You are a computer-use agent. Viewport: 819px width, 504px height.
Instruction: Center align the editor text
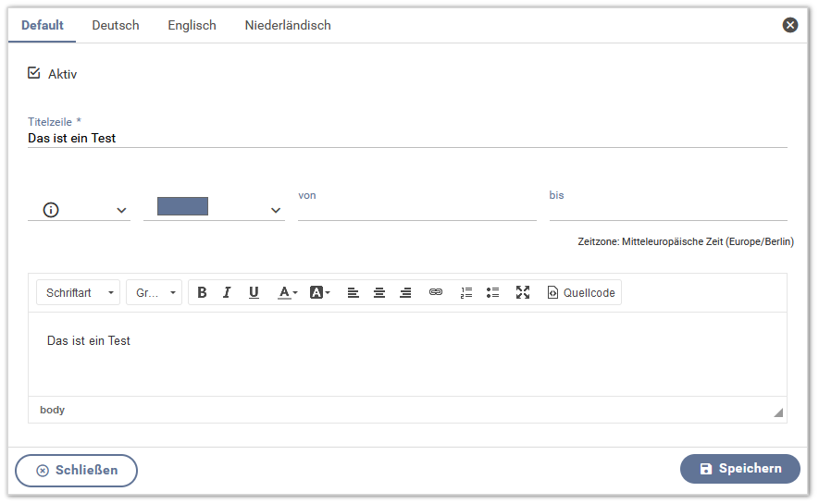(x=379, y=292)
